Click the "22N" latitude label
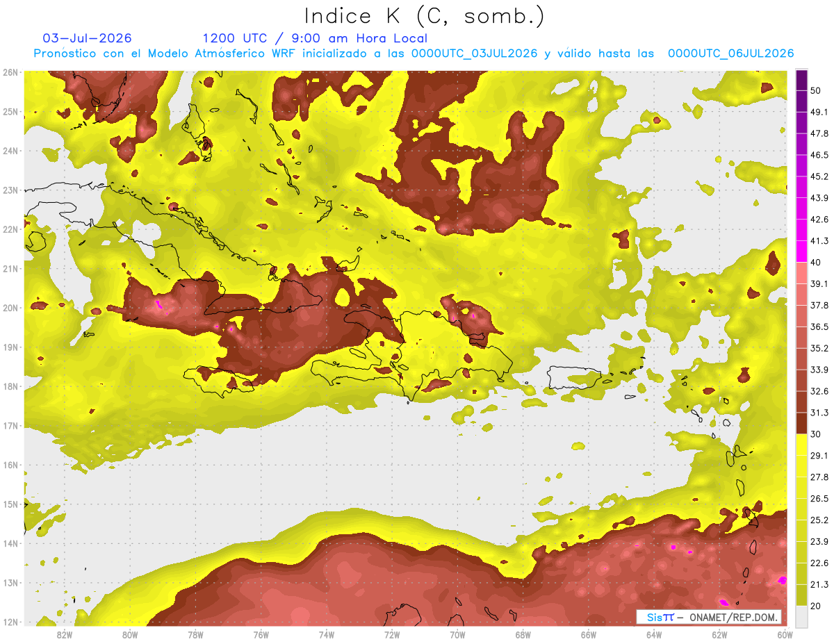The image size is (834, 644). pyautogui.click(x=10, y=229)
